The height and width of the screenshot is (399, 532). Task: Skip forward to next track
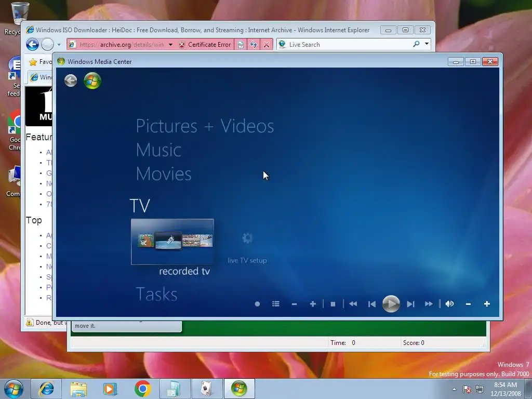410,304
